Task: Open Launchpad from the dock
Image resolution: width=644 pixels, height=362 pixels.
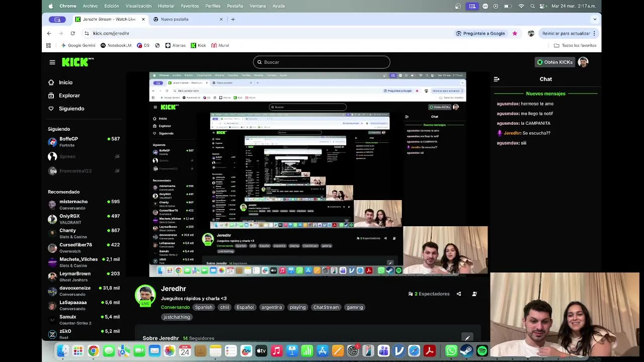Action: point(77,351)
